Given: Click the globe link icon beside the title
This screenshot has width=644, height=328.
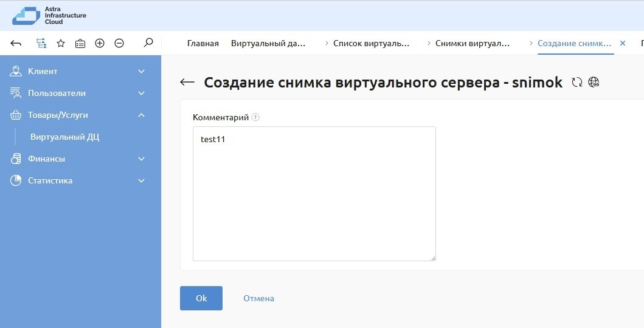Looking at the screenshot, I should coord(594,83).
